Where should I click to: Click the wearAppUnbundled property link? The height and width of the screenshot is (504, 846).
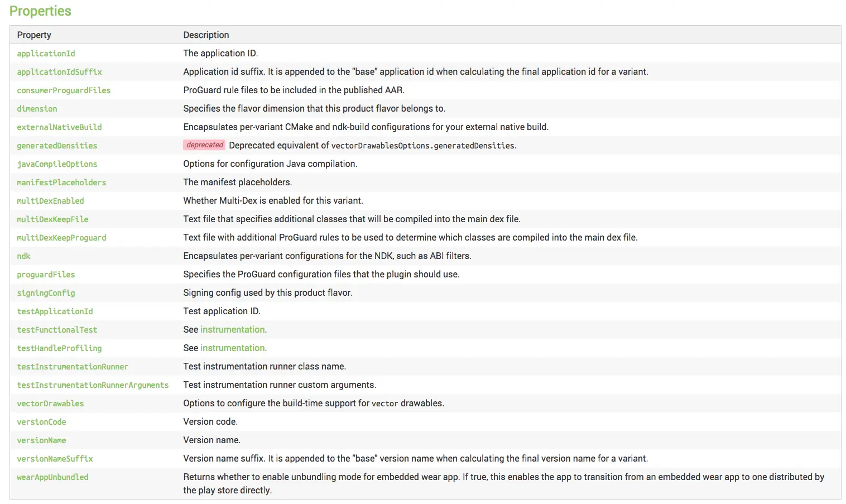(52, 477)
